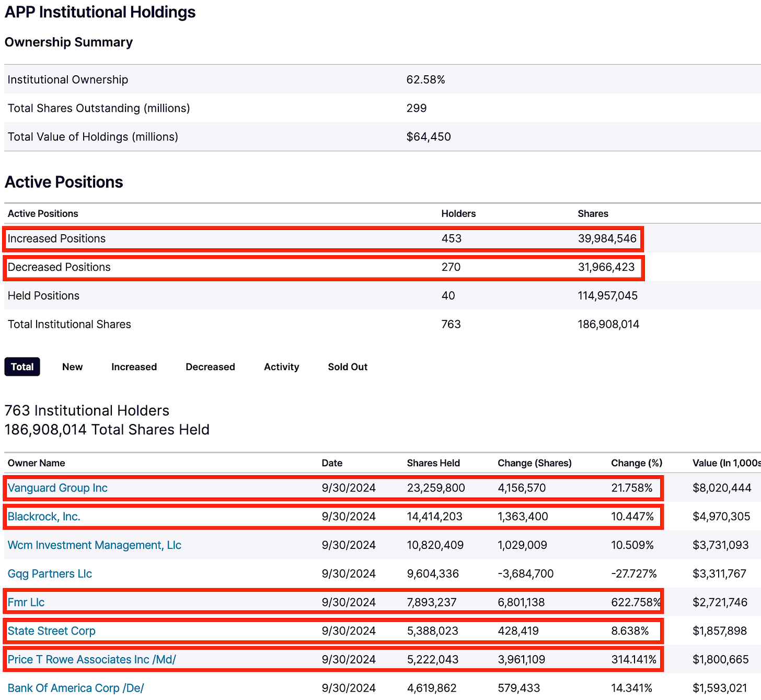
Task: Click the Institutional Ownership value 62.58%
Action: coord(425,79)
